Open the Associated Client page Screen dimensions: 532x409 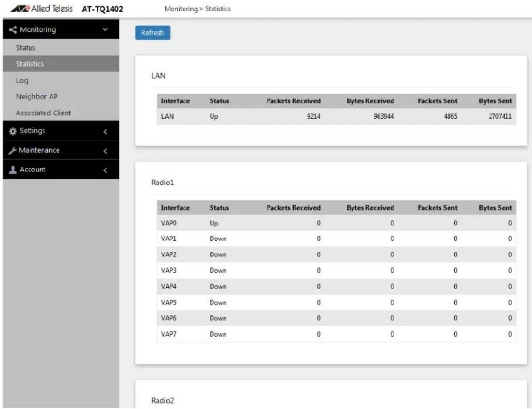(x=61, y=113)
